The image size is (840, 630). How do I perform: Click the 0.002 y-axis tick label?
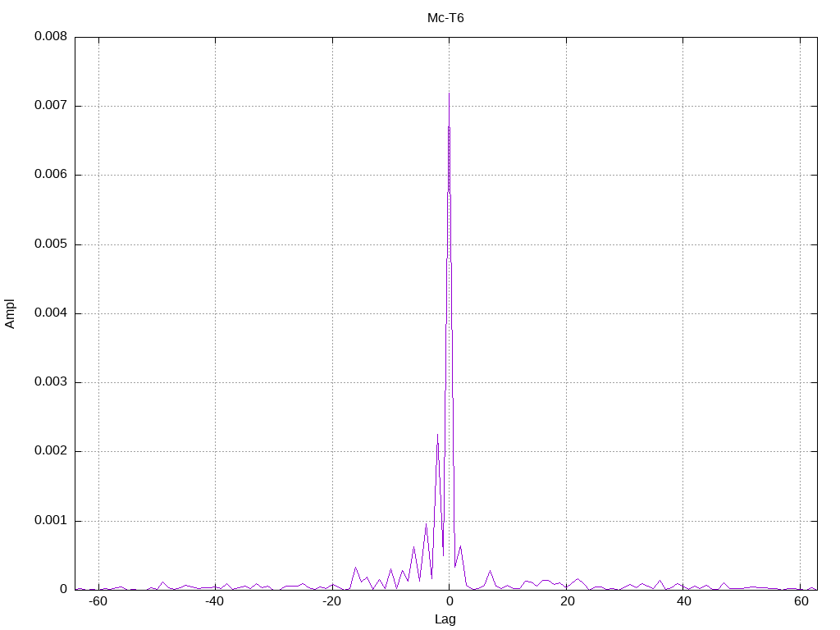pyautogui.click(x=51, y=451)
